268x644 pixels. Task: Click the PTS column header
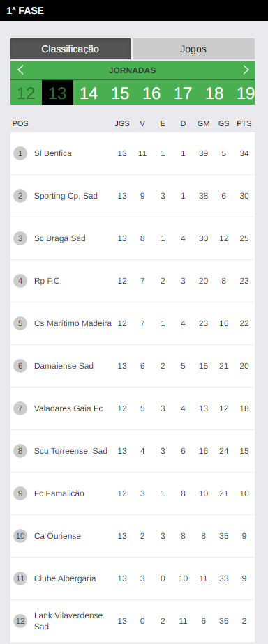tap(244, 123)
